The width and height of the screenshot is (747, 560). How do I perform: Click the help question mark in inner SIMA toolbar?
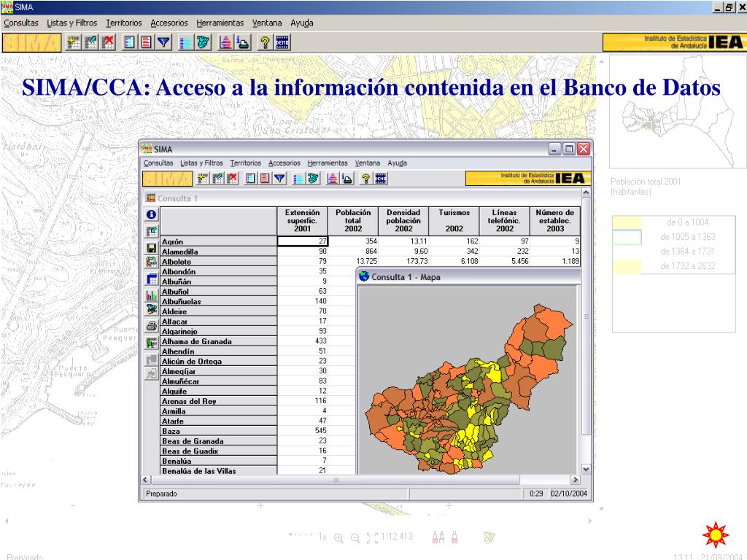pyautogui.click(x=366, y=179)
